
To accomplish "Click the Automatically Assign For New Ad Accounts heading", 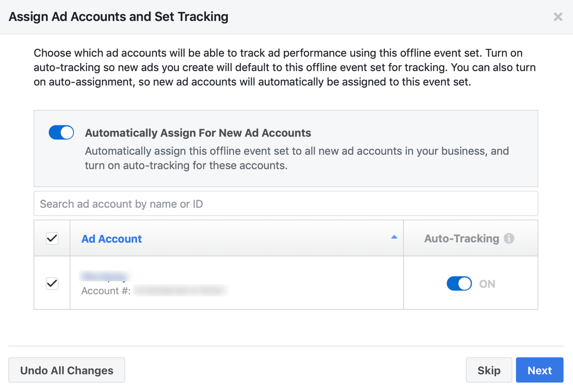I will click(x=198, y=133).
